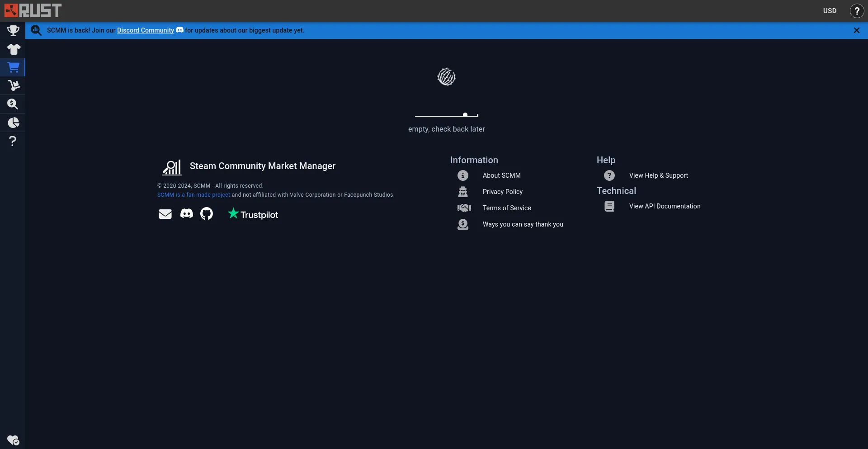Click the Discord icon in footer
Screen dimensions: 868x449
pos(186,214)
